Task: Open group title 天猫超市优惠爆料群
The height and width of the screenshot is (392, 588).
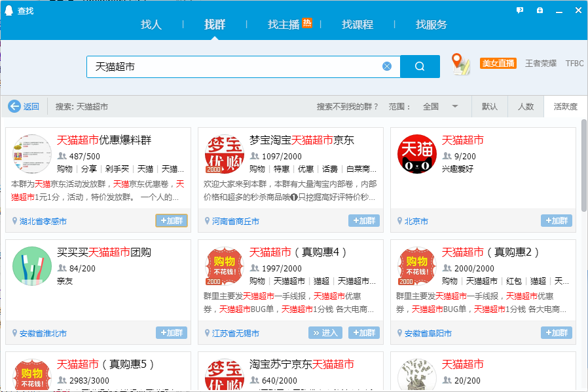Action: (x=104, y=140)
